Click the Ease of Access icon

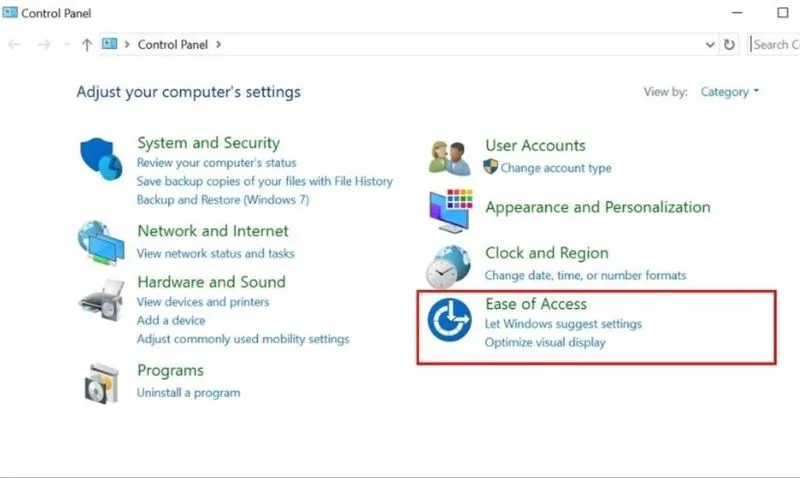450,322
